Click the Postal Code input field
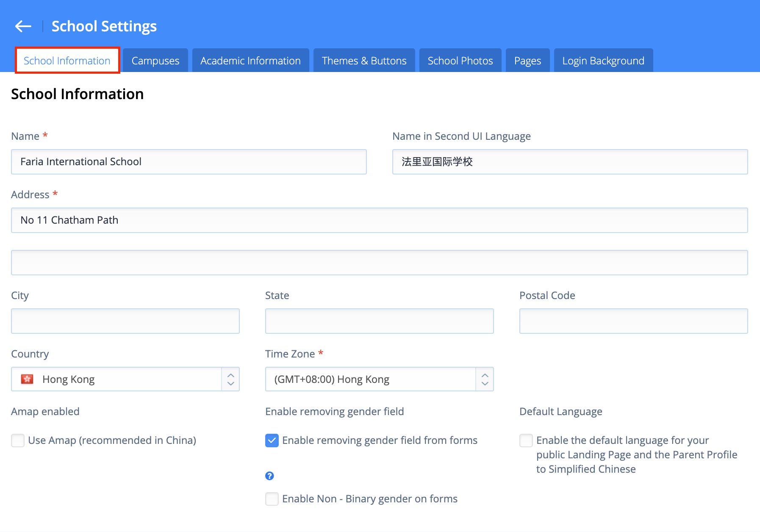Viewport: 760px width, 532px height. click(634, 321)
